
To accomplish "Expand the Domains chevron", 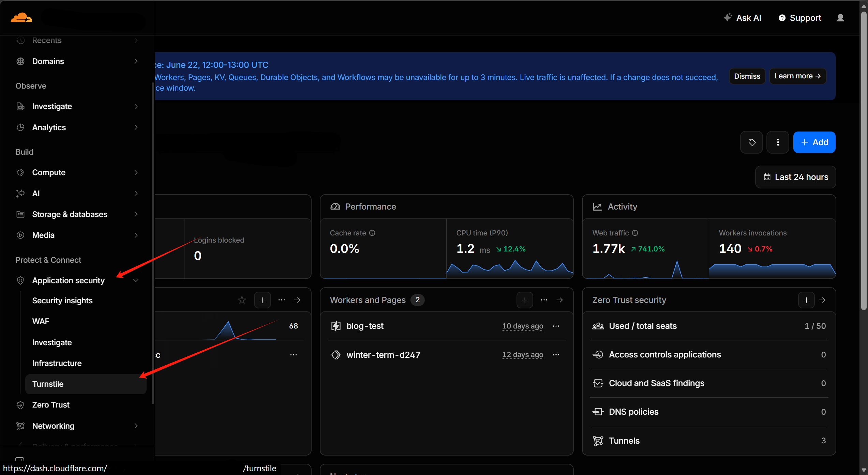I will click(136, 61).
